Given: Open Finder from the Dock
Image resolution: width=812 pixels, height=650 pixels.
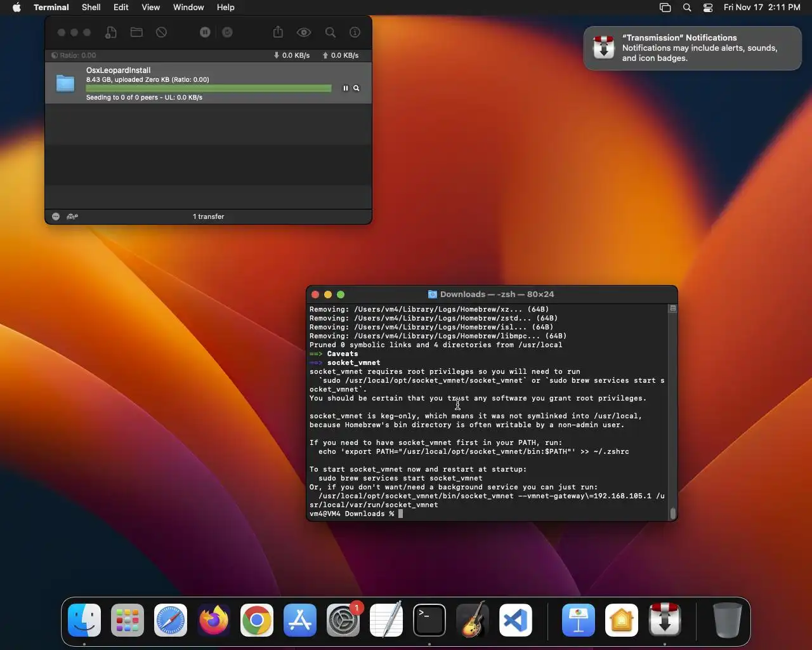Looking at the screenshot, I should [x=84, y=620].
